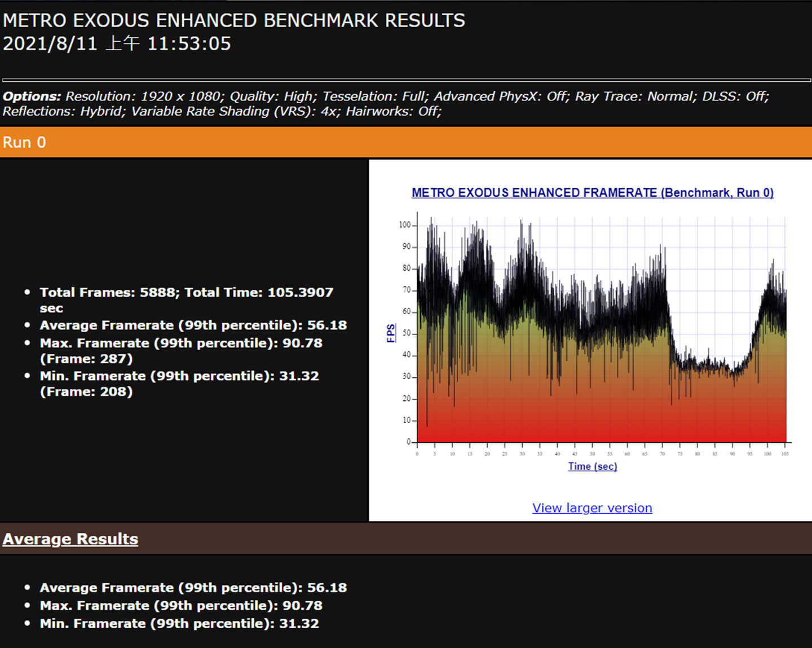The image size is (812, 648).
Task: Click Min. Framerate 31.32 under Average Results
Action: (x=179, y=624)
